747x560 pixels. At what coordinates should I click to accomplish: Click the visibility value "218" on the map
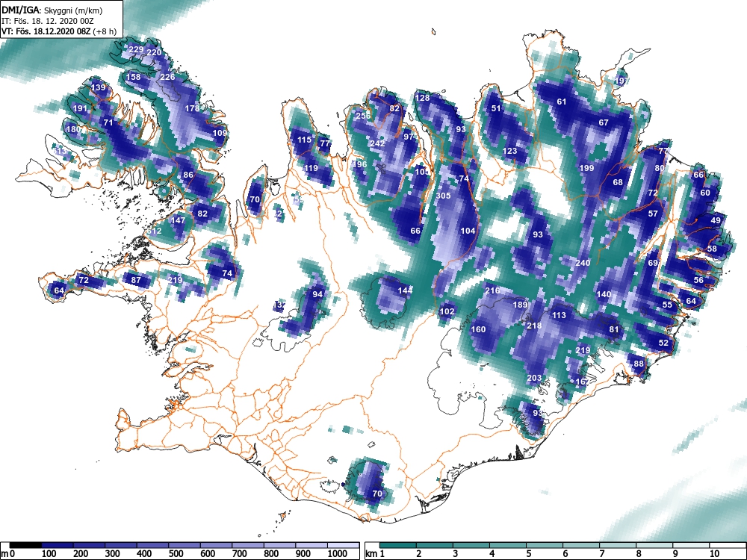[x=534, y=326]
